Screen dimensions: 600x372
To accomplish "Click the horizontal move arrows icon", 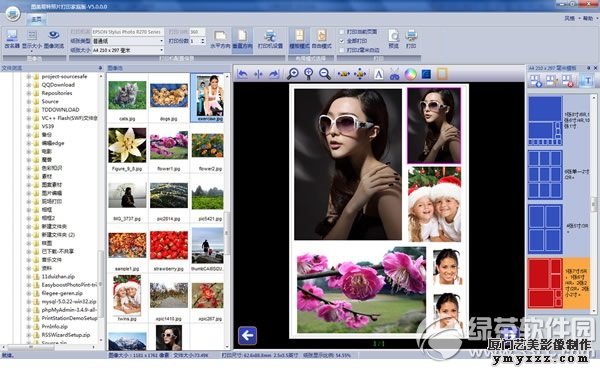I will [x=344, y=74].
